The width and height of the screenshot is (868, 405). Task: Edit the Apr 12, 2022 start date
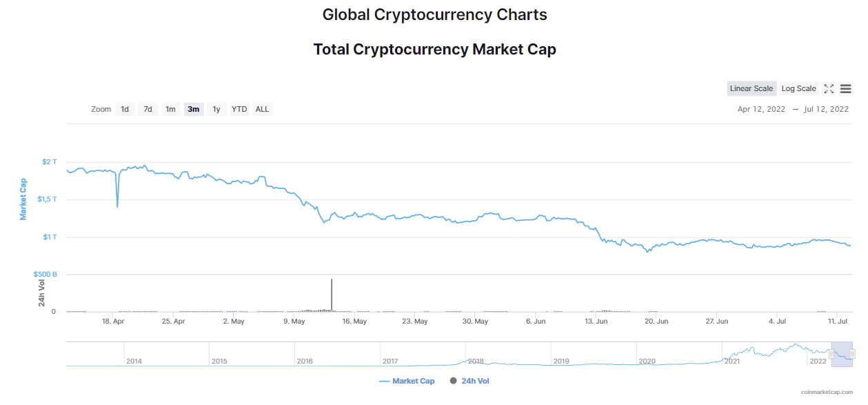(x=761, y=109)
